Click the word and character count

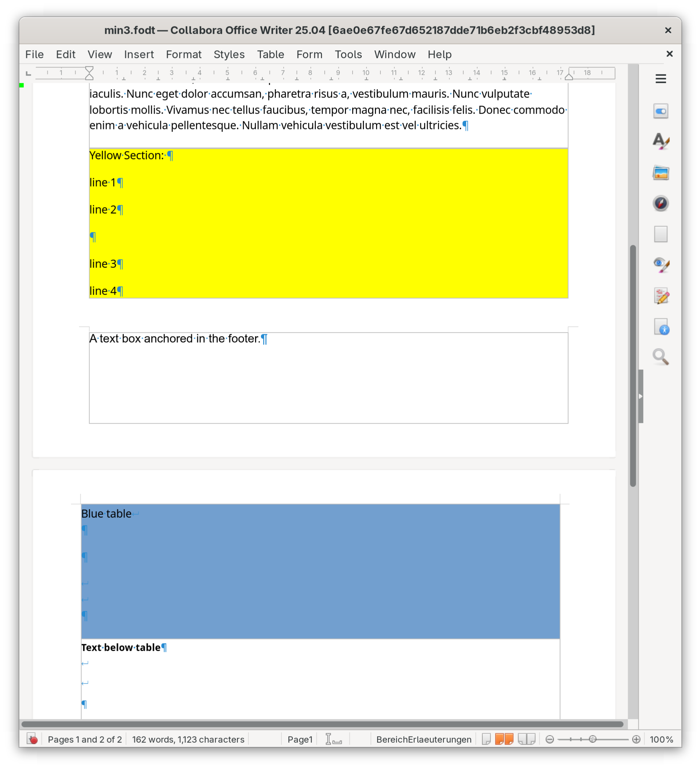[x=188, y=739]
